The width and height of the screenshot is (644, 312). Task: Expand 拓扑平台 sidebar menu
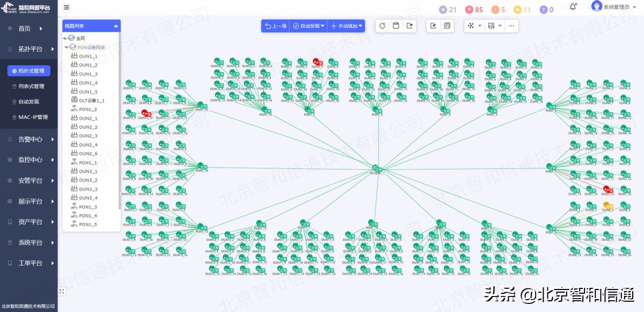pyautogui.click(x=30, y=49)
